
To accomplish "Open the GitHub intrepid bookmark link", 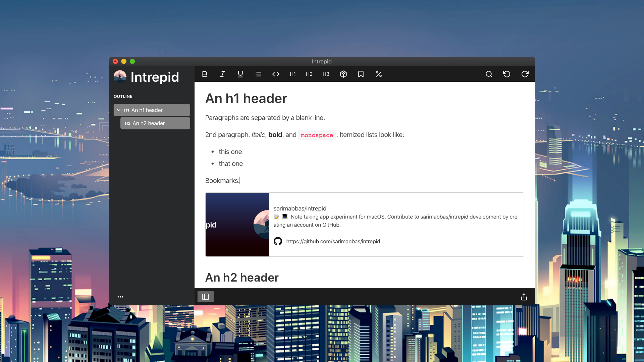I will point(333,241).
